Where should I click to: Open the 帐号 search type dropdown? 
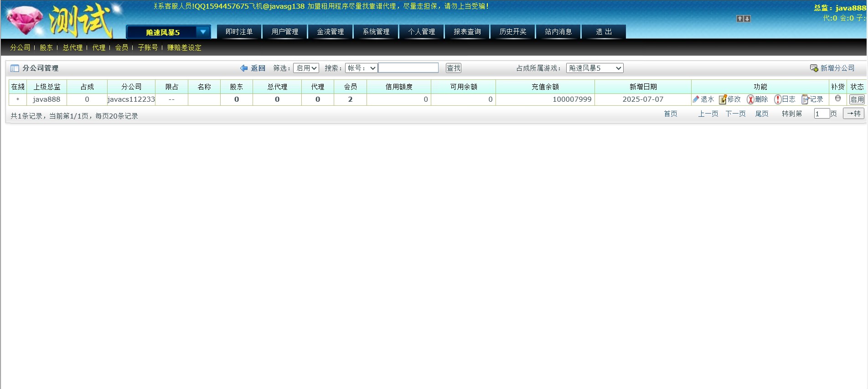[x=361, y=68]
